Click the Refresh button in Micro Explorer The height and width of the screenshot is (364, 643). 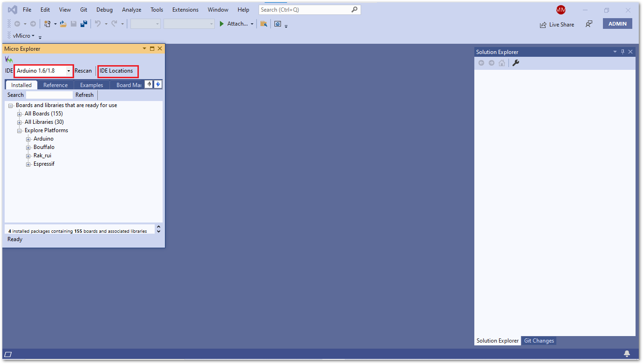click(x=84, y=95)
